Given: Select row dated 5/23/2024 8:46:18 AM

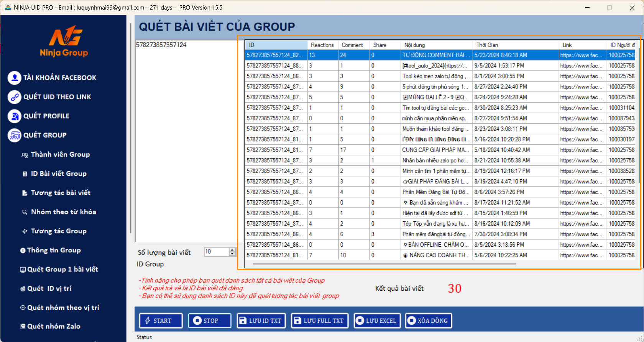Looking at the screenshot, I should point(440,55).
